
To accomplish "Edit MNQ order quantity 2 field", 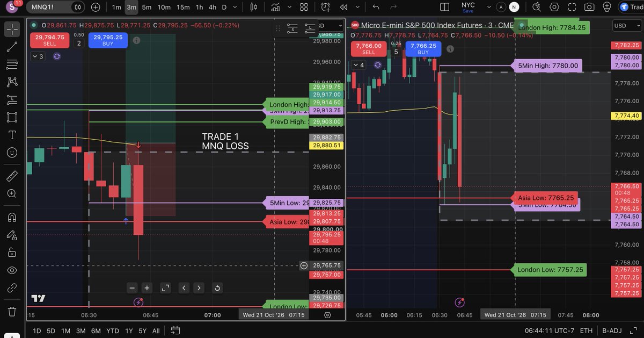I will pyautogui.click(x=78, y=43).
